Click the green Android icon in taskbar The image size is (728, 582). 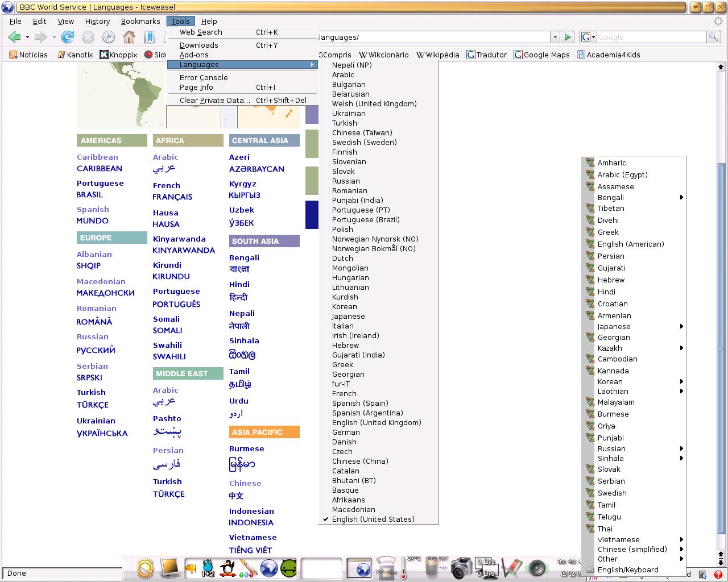point(289,568)
